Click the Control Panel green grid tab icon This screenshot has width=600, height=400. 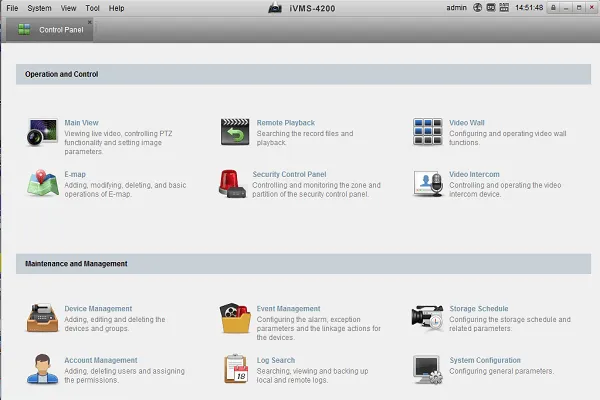point(24,29)
